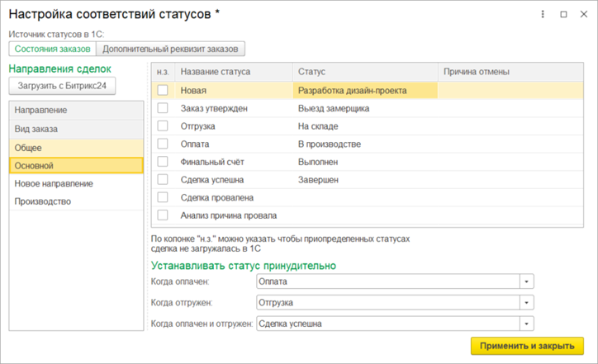Click the Причина отмены column header
This screenshot has width=598, height=364.
(476, 72)
